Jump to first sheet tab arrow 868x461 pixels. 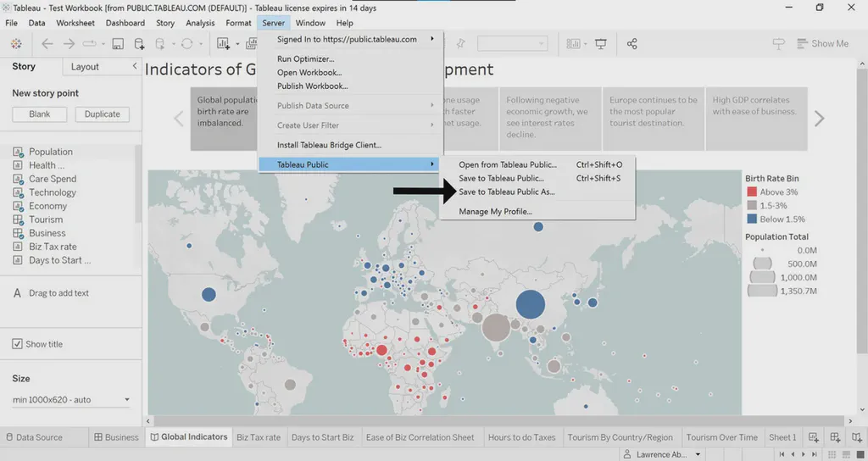click(x=782, y=454)
